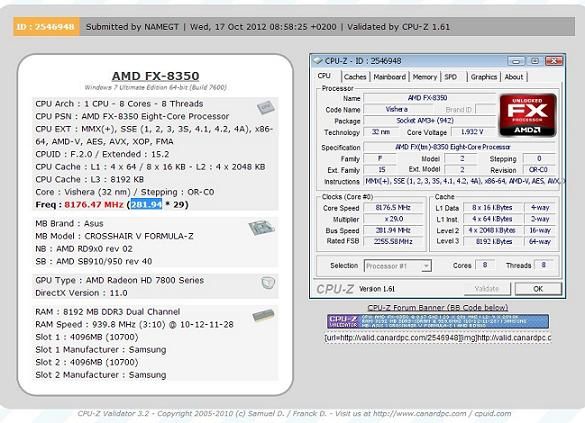Click the Windows 7 Ultimate Edition subtitle
Viewport: 585px width, 423px height.
[x=156, y=87]
